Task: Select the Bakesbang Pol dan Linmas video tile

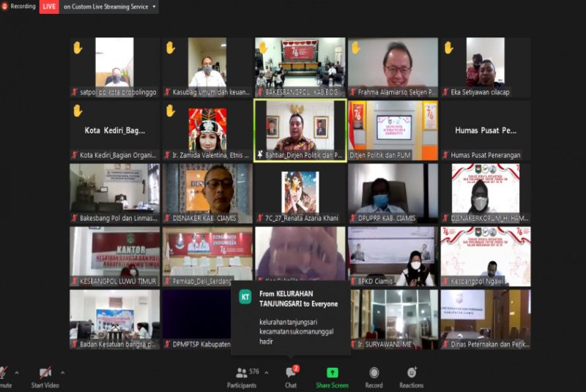Action: (x=115, y=193)
